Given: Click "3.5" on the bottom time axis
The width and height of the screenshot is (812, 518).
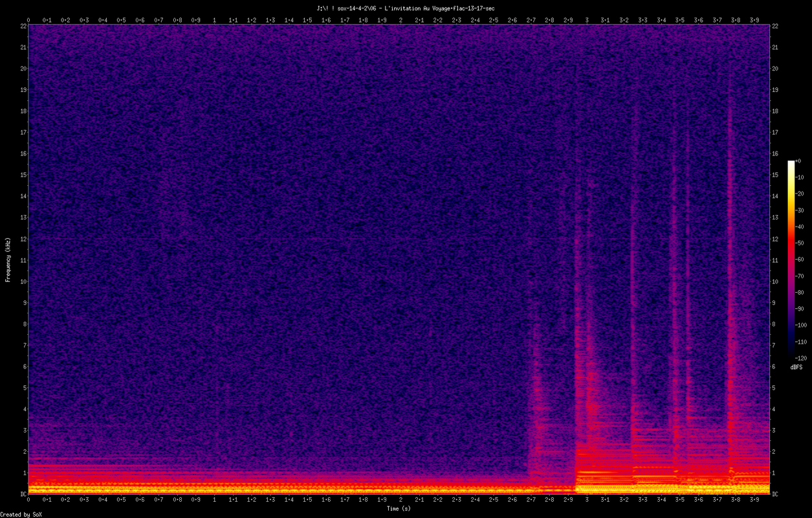Looking at the screenshot, I should coord(680,500).
